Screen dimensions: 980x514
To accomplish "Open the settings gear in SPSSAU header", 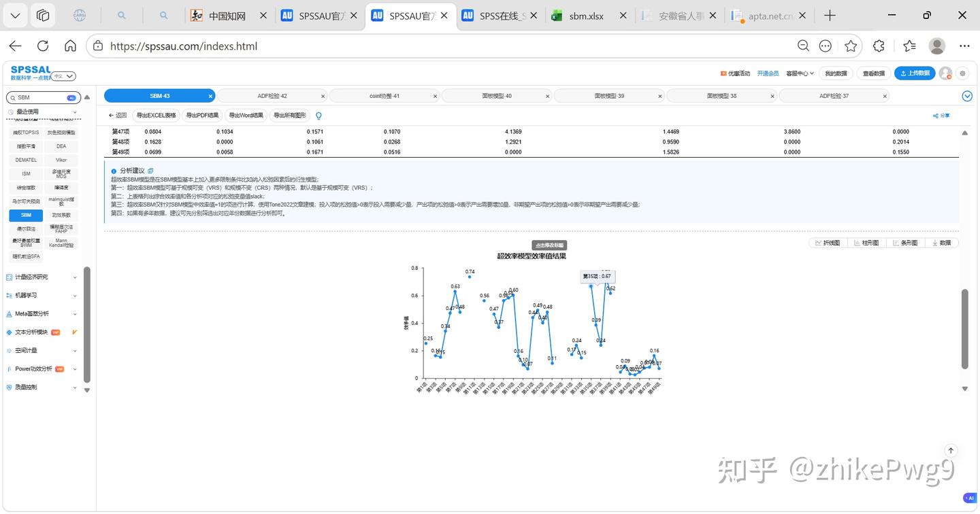I will [962, 73].
